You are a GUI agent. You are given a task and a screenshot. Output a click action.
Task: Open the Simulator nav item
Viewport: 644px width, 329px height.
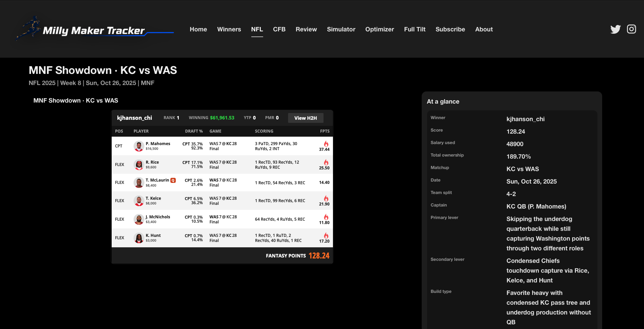pyautogui.click(x=341, y=29)
